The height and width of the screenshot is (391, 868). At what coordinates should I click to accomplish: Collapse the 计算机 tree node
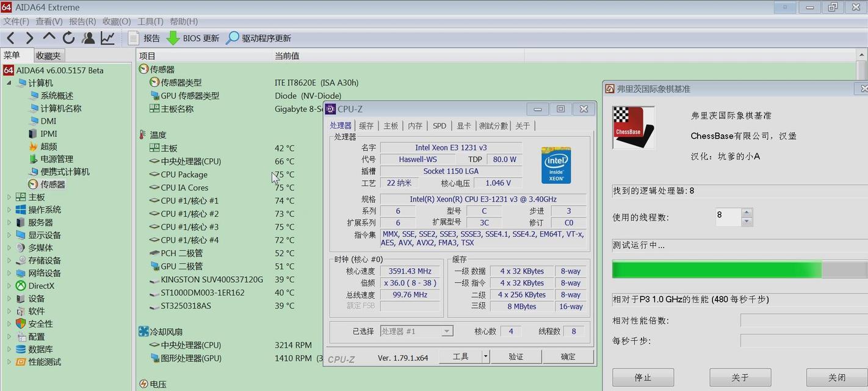9,82
